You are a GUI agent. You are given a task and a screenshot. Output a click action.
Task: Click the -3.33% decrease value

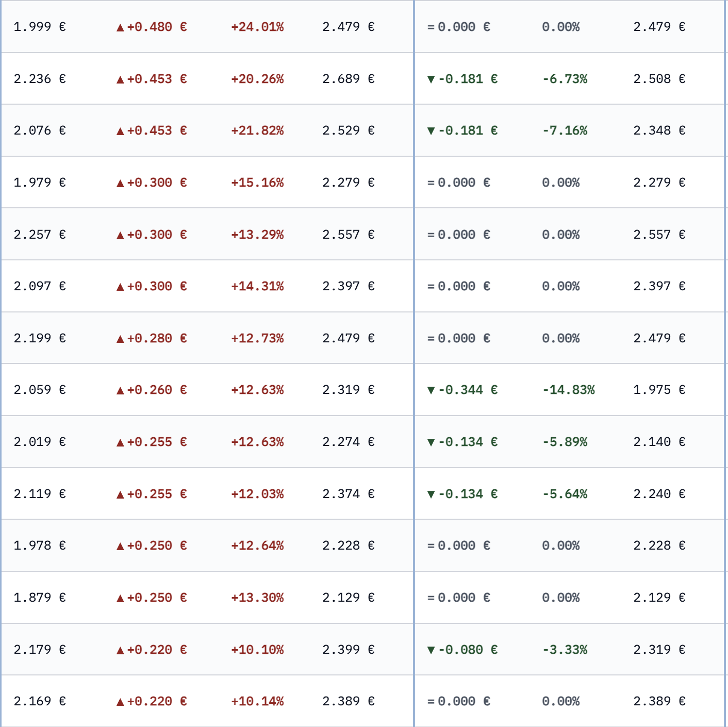pyautogui.click(x=565, y=650)
